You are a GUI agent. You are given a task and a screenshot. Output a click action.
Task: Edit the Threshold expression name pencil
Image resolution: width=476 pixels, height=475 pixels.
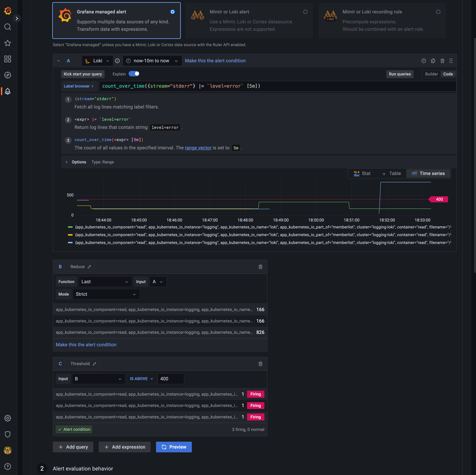tap(95, 364)
